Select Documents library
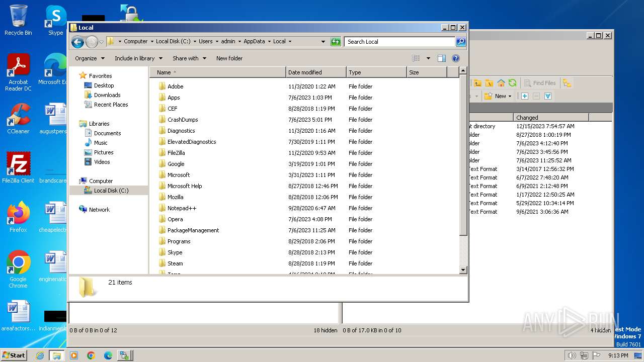Image resolution: width=644 pixels, height=362 pixels. pos(107,133)
